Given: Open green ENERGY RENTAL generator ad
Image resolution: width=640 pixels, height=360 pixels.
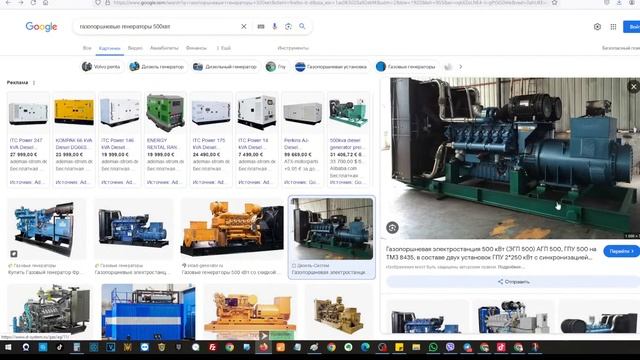Looking at the screenshot, I should click(165, 140).
